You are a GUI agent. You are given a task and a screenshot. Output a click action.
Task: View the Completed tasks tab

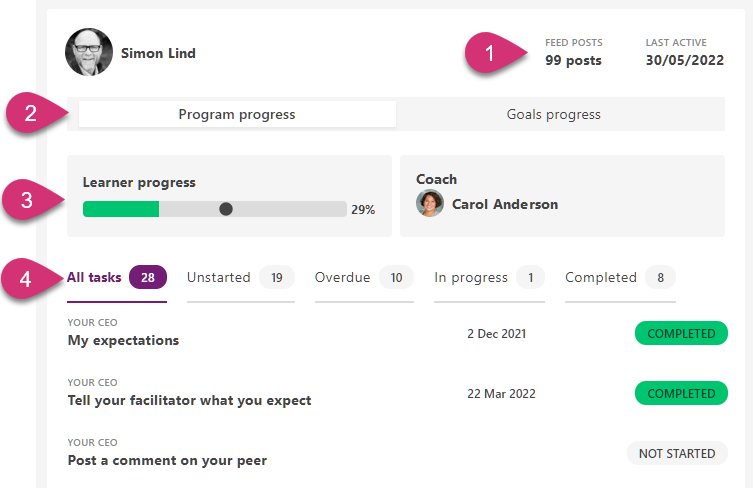coord(601,277)
